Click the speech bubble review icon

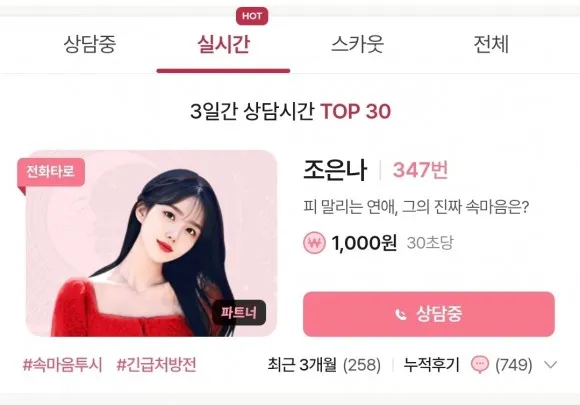pyautogui.click(x=480, y=365)
